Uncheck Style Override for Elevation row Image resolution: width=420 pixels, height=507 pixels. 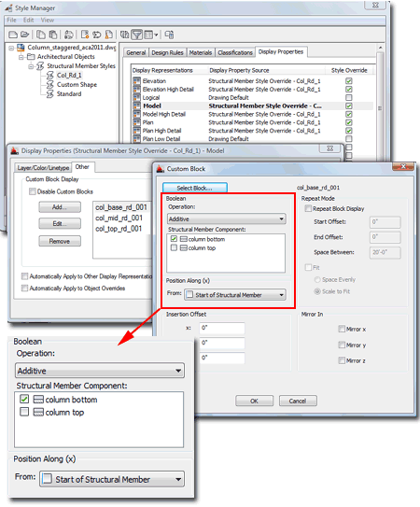tap(348, 81)
